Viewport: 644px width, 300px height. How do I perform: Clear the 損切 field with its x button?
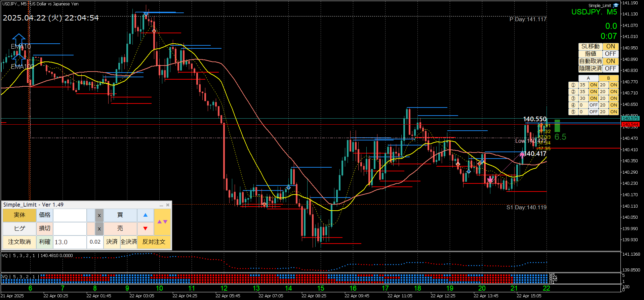(x=99, y=229)
